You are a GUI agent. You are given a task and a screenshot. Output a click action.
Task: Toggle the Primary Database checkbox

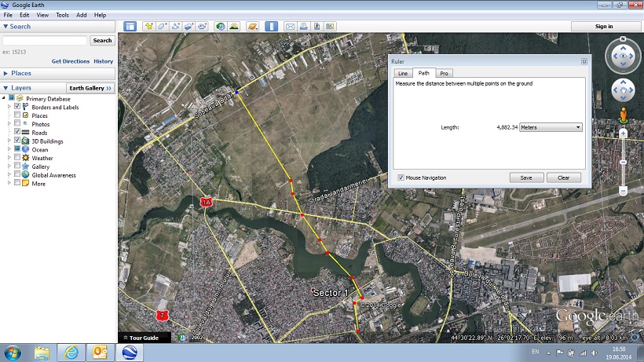(12, 98)
